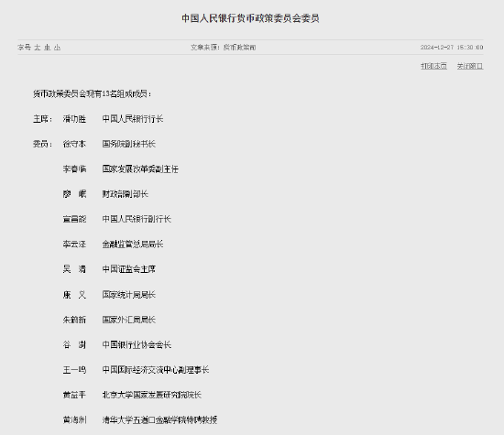Click the name 黄海洲

click(74, 420)
